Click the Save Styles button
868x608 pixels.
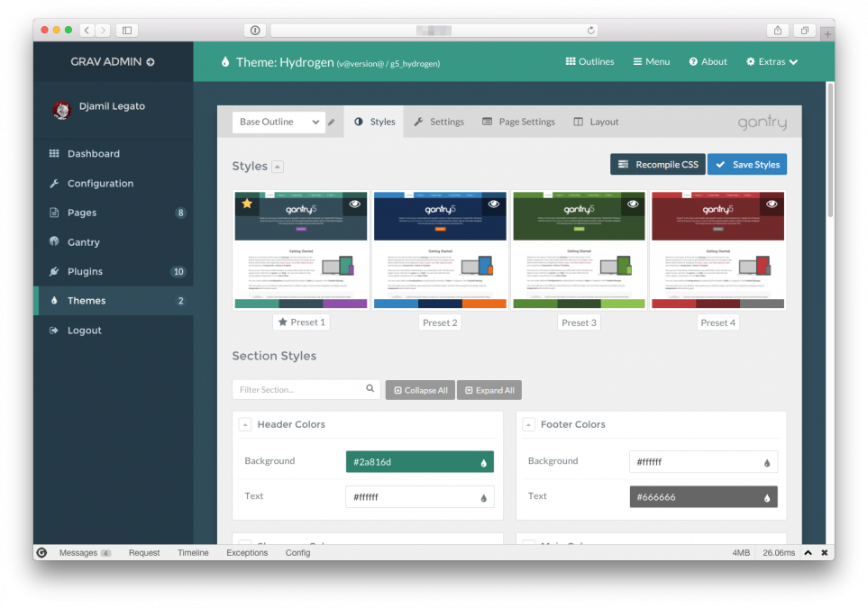[747, 164]
